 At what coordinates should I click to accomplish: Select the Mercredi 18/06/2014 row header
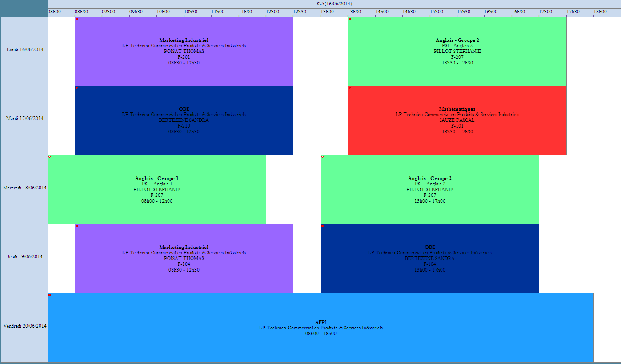[x=24, y=188]
